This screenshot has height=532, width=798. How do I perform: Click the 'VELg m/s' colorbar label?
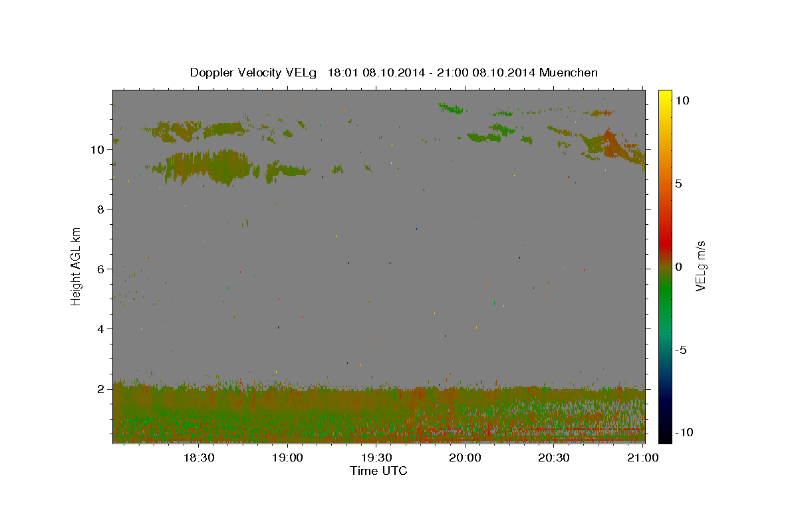click(700, 266)
